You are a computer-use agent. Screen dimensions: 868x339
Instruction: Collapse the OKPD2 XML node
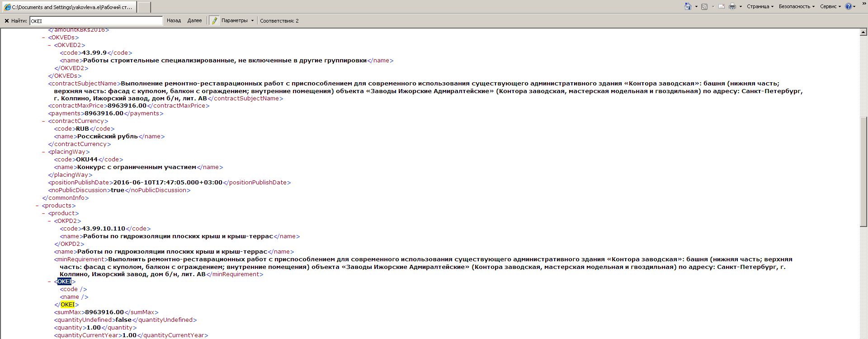tap(50, 221)
